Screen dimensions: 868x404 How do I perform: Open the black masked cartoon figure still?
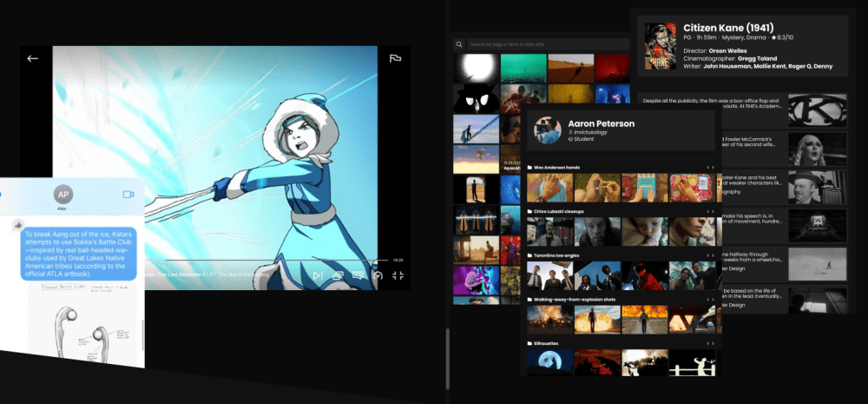click(476, 99)
